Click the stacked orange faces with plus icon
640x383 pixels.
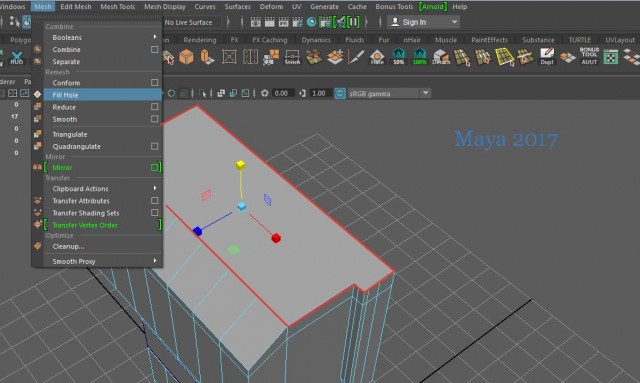[335, 57]
